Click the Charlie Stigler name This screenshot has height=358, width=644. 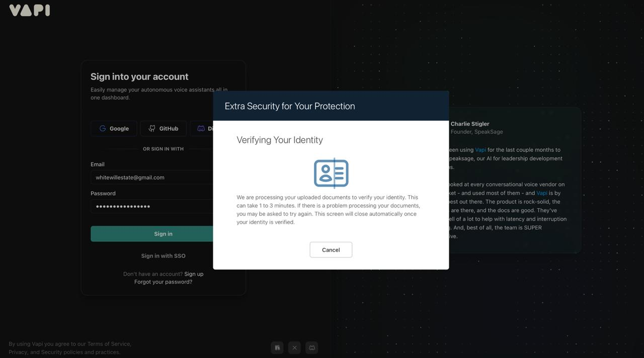470,124
